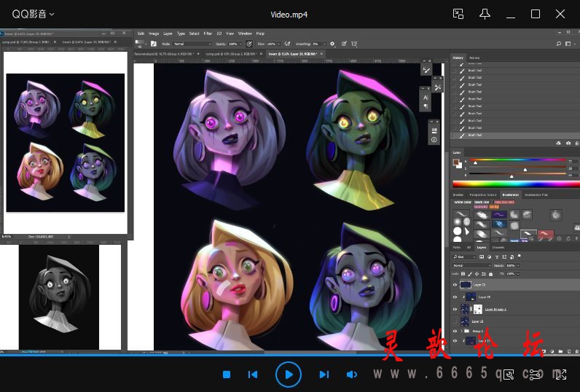Select the red highlighted brush preset
580x392 pixels.
coord(546,234)
